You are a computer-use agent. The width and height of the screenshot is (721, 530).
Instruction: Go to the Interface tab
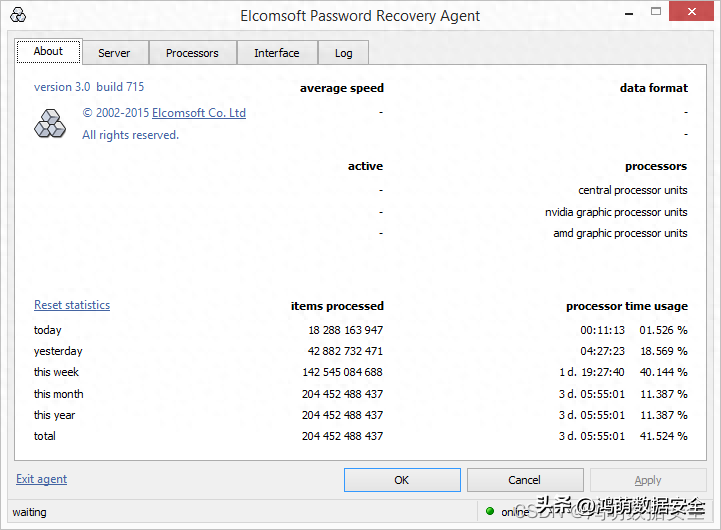point(277,53)
